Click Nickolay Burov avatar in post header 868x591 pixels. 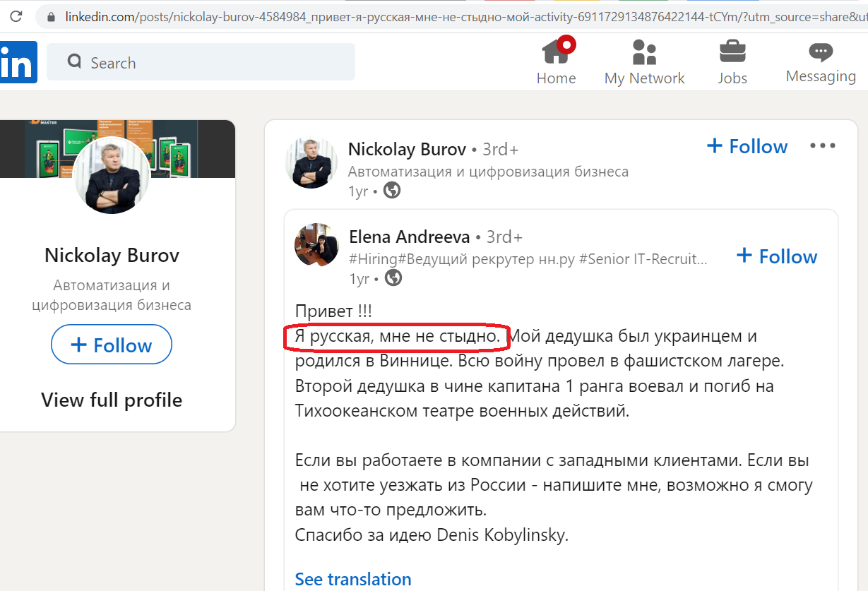311,162
